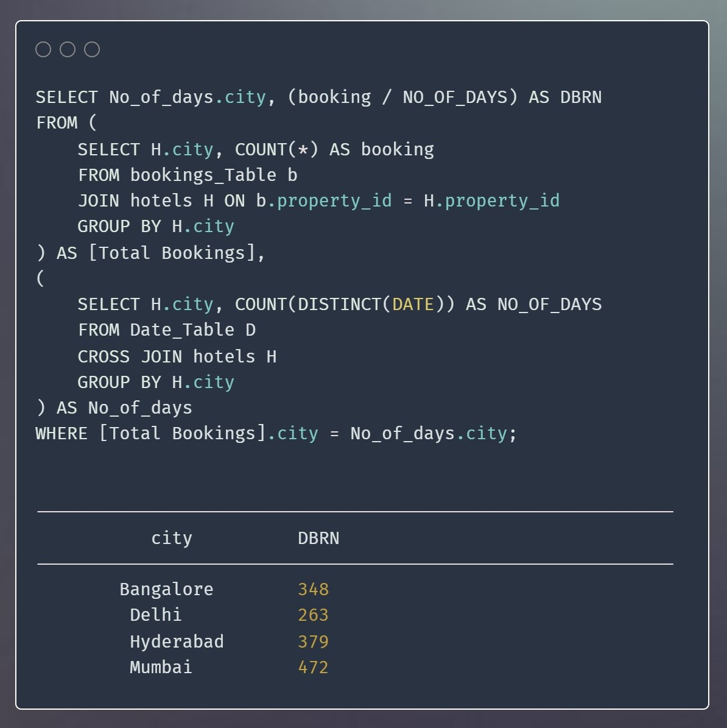The height and width of the screenshot is (728, 727).
Task: Select the Hyderabad row label
Action: point(177,641)
